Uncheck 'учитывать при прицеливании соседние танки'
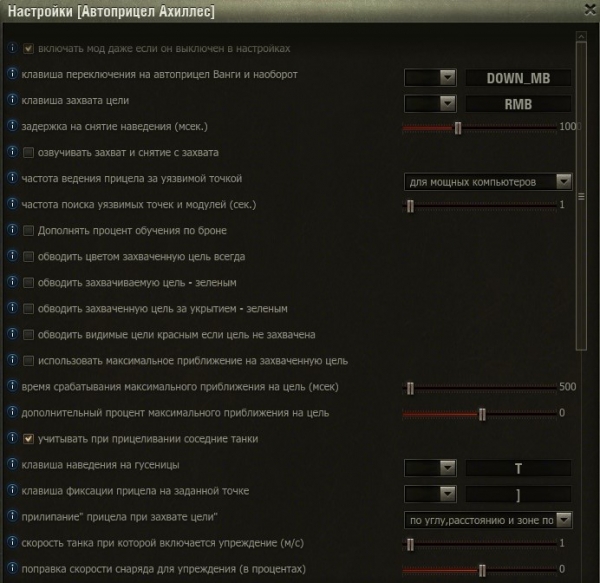The width and height of the screenshot is (600, 583). pos(28,439)
